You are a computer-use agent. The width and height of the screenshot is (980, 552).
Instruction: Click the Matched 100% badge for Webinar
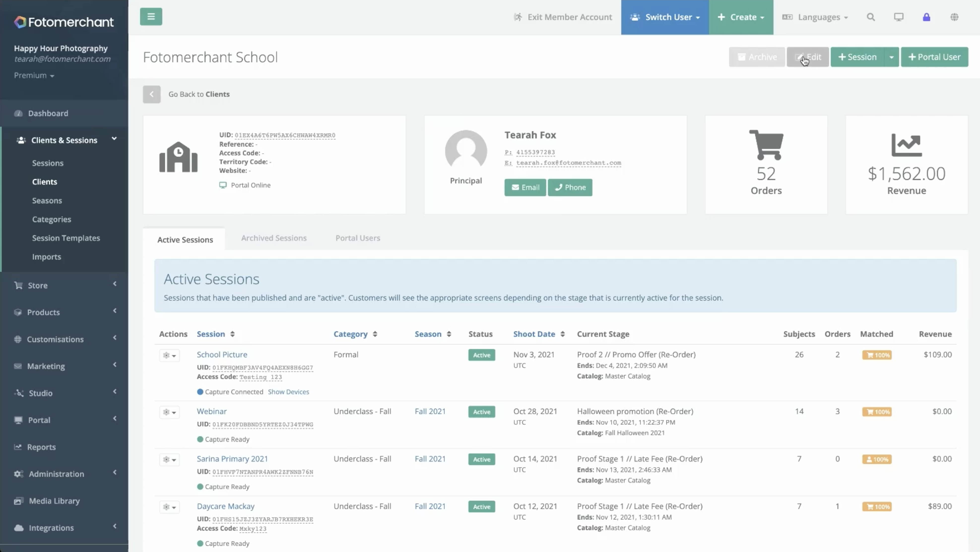[x=877, y=412]
